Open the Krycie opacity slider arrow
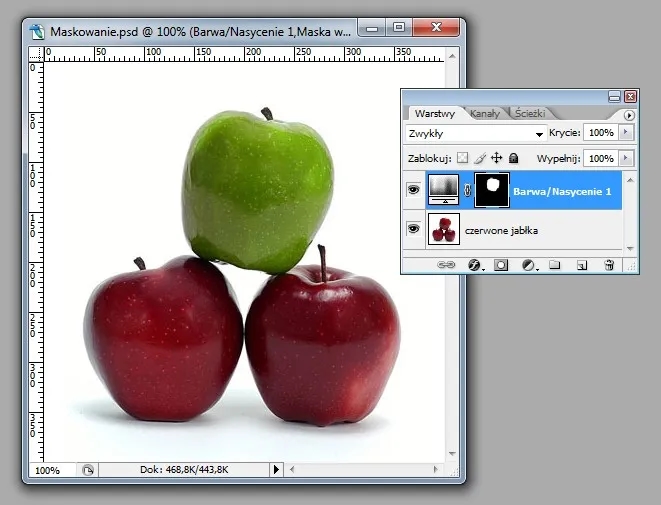The height and width of the screenshot is (505, 661). point(626,132)
